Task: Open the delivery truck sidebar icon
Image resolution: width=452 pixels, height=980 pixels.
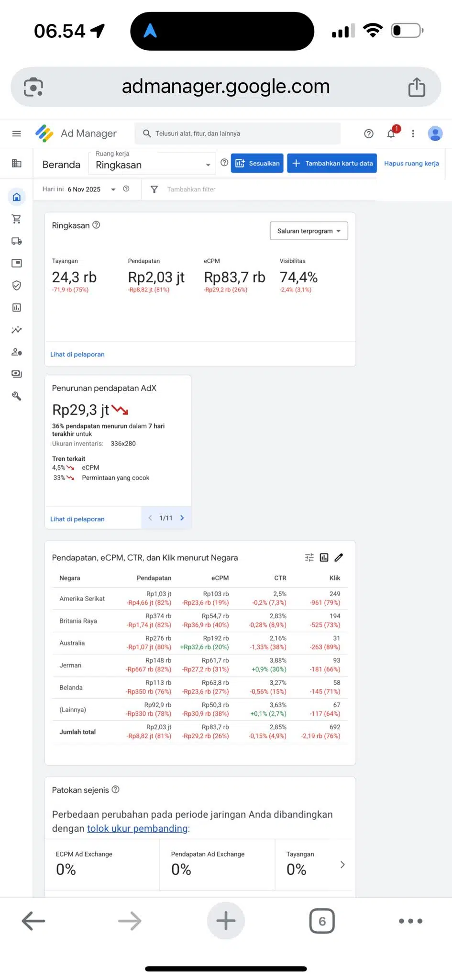Action: pos(16,241)
